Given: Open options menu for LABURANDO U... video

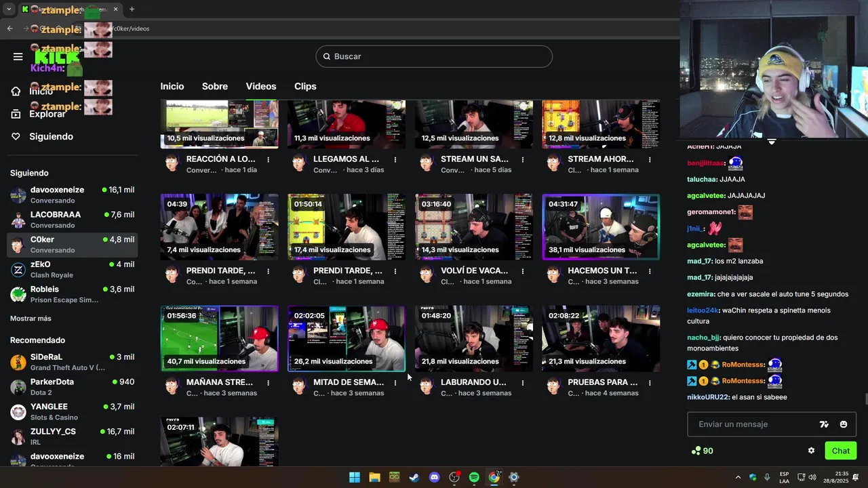Looking at the screenshot, I should 523,383.
